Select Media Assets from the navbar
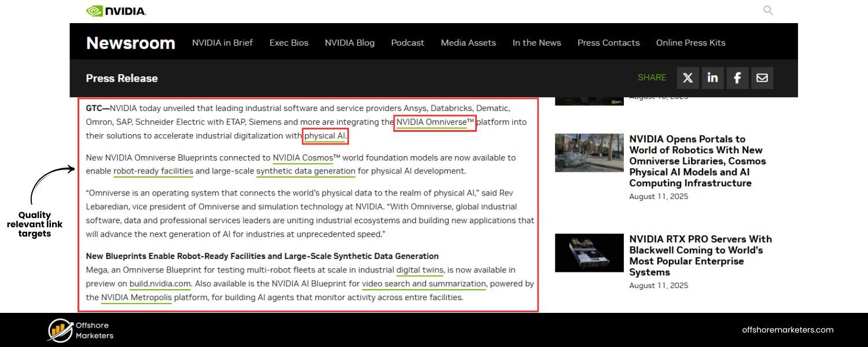Image resolution: width=868 pixels, height=347 pixels. 468,42
